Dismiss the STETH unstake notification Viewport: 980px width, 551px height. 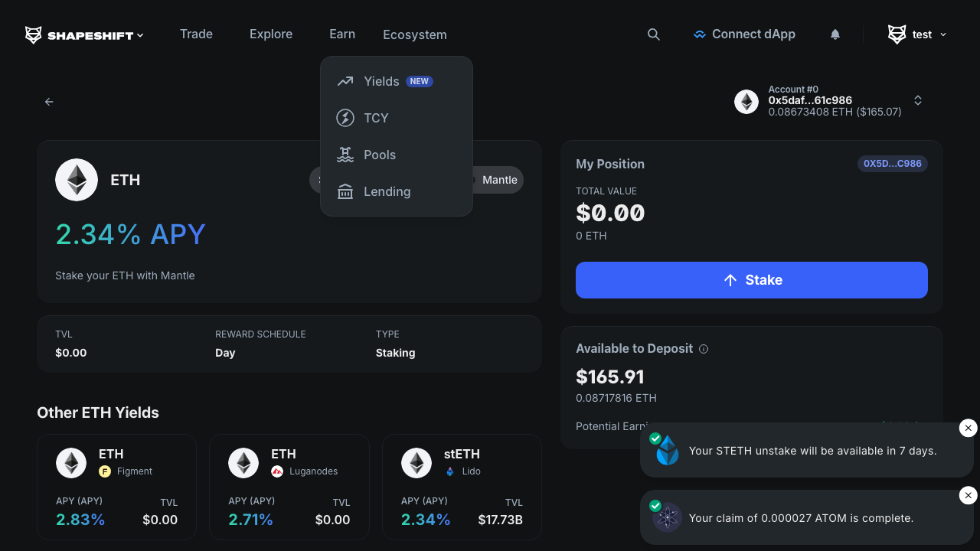tap(968, 429)
